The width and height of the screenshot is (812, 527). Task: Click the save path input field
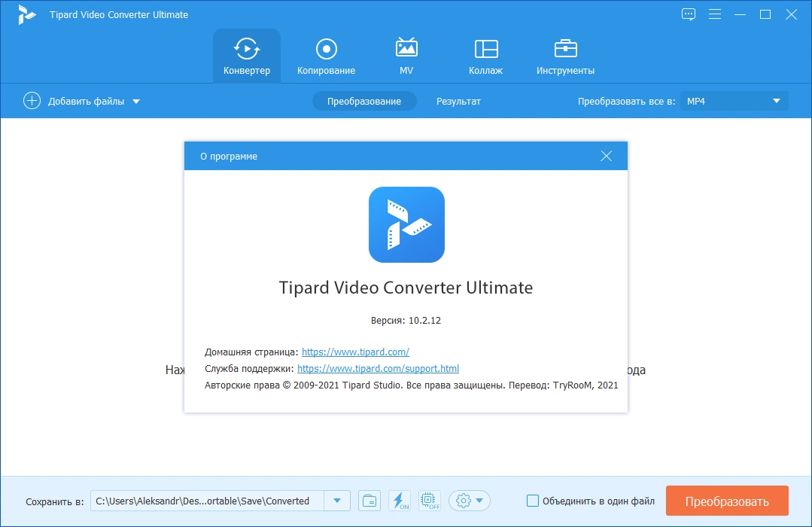(x=207, y=501)
